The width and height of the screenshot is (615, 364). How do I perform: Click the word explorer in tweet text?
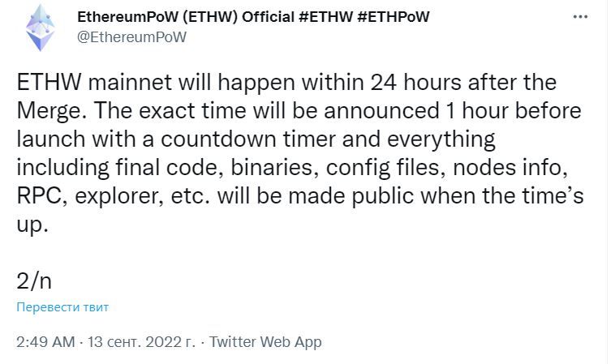(x=117, y=197)
